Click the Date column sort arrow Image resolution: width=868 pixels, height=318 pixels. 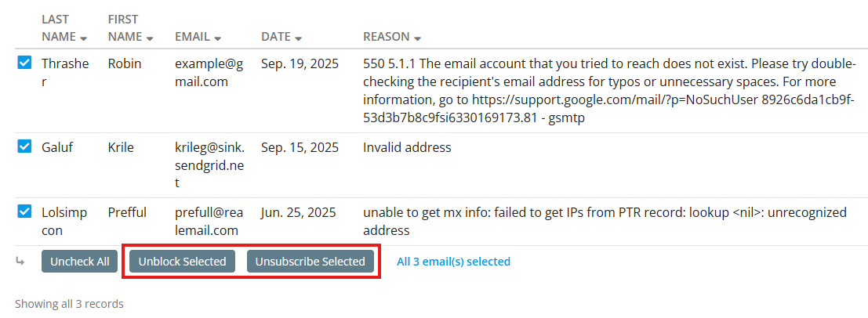298,38
